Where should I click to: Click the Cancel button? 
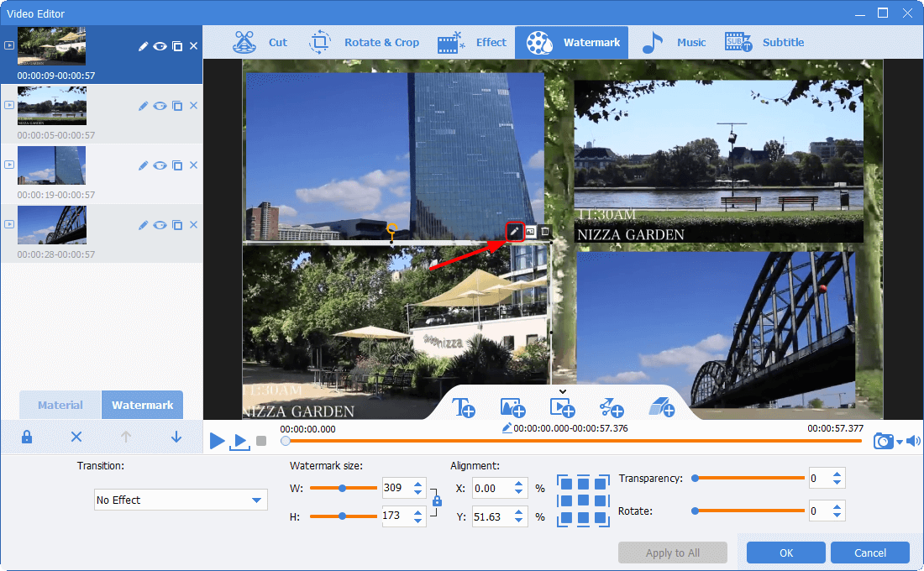point(869,553)
